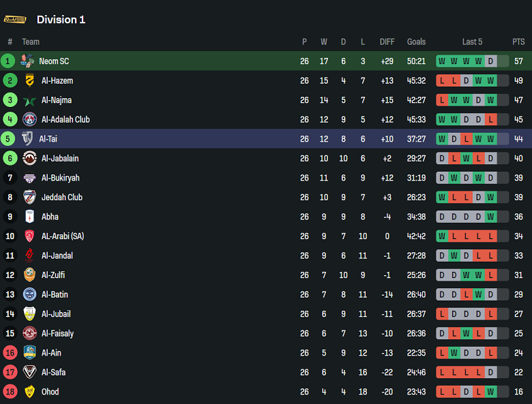Sort the table by PTS column header

point(518,42)
